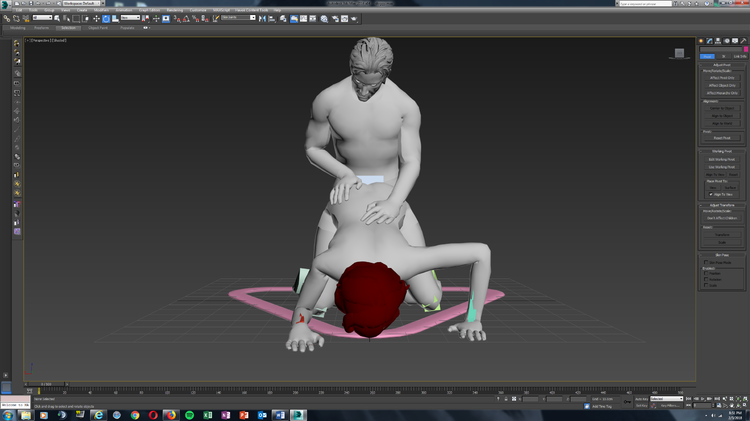The height and width of the screenshot is (421, 750).
Task: Enable the Scale checkbox under Skin Pose
Action: coord(706,285)
